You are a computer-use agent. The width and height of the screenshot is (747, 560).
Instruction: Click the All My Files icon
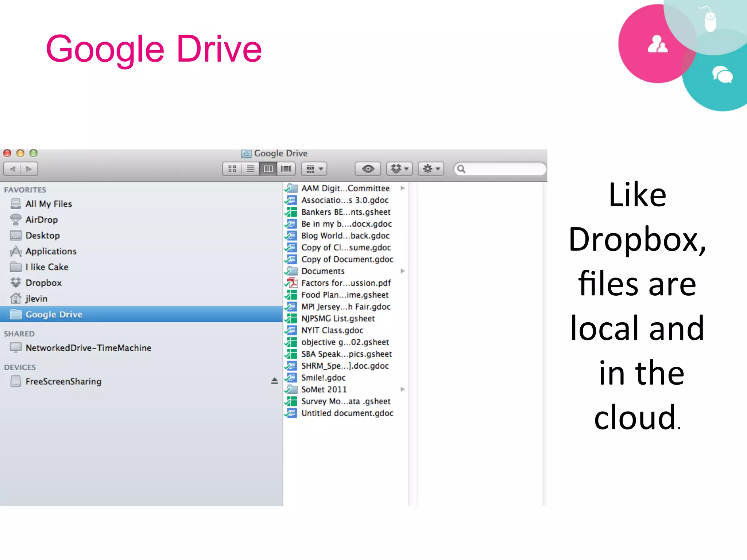coord(16,204)
